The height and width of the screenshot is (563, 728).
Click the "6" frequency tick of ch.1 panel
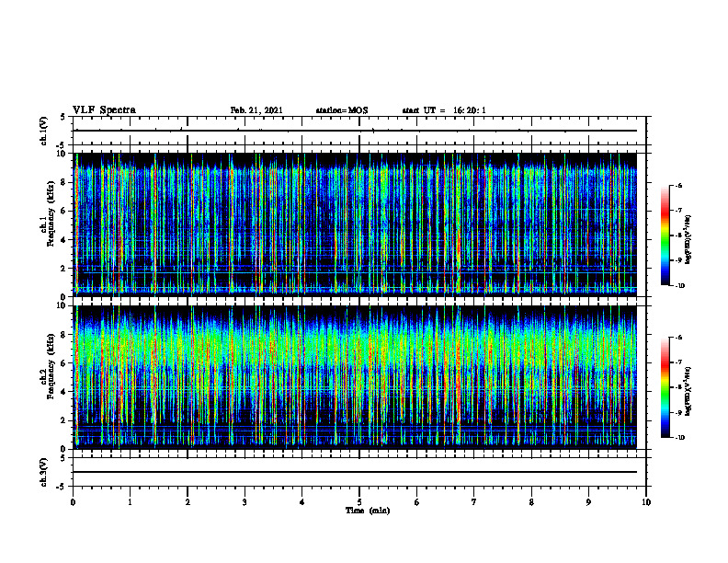point(64,211)
